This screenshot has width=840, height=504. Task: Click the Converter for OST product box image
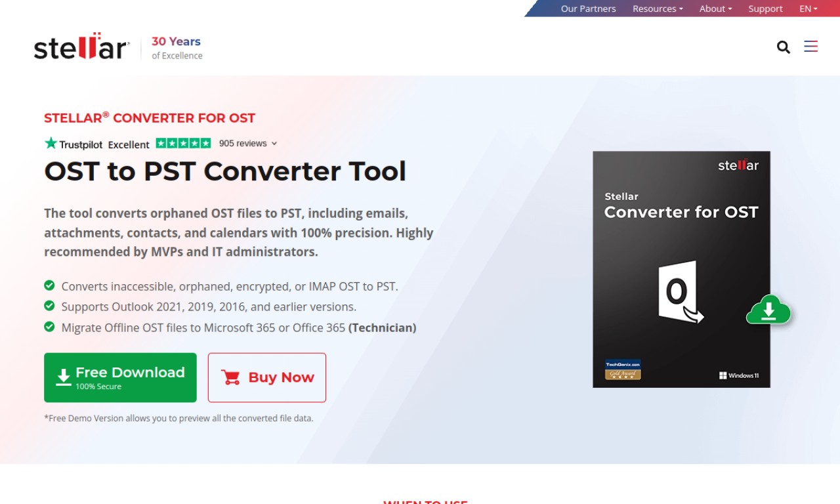(x=681, y=269)
